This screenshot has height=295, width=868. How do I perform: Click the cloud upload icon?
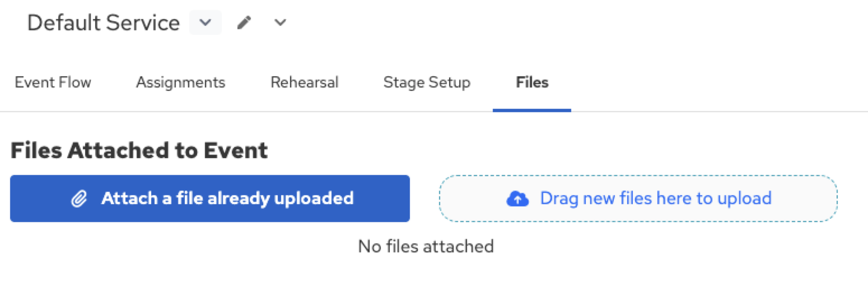click(517, 199)
